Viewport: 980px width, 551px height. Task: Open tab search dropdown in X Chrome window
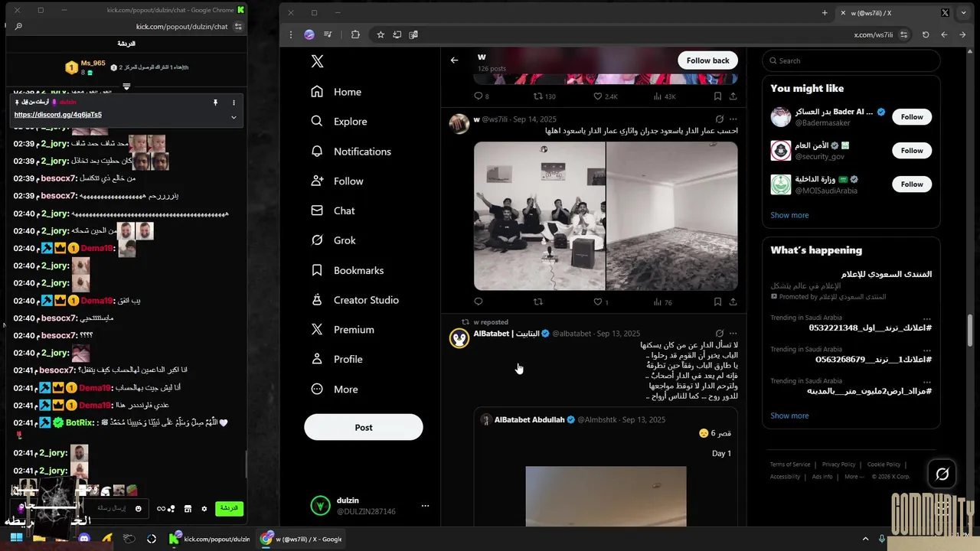(x=963, y=12)
